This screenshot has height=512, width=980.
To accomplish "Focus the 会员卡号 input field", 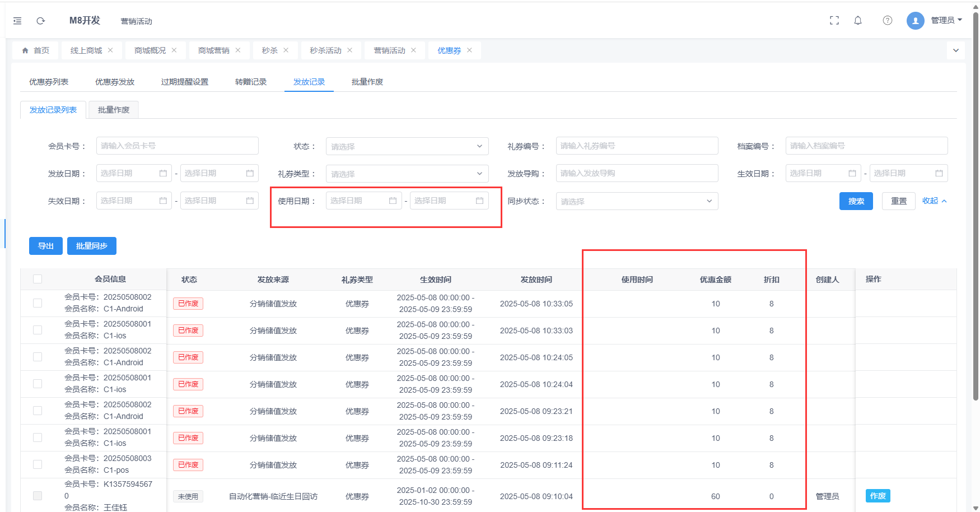I will [178, 146].
